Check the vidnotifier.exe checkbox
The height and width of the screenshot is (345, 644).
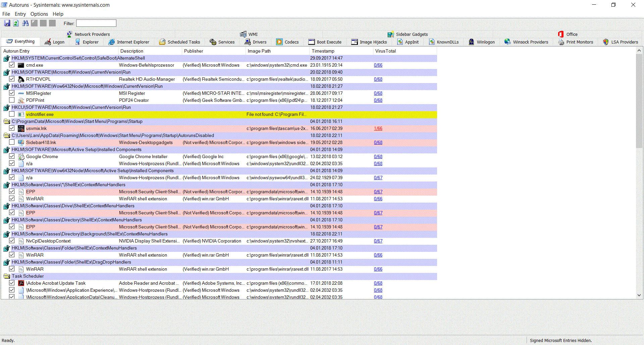[12, 114]
